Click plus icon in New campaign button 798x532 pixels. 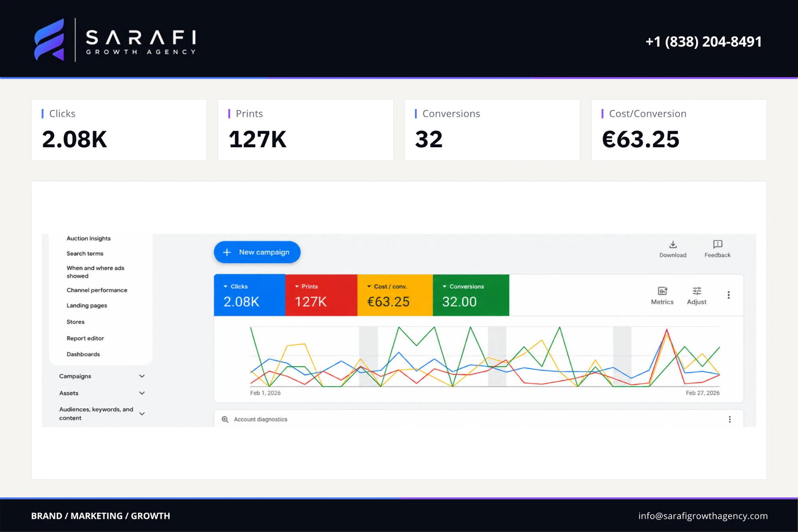click(227, 252)
